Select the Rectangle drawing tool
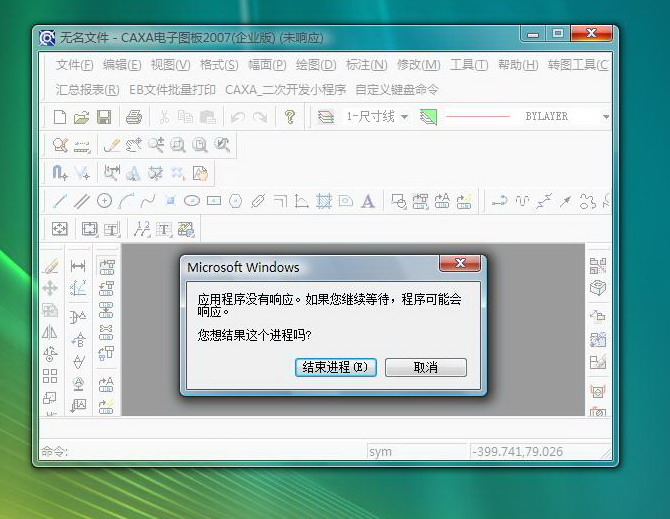This screenshot has height=519, width=670. (214, 201)
